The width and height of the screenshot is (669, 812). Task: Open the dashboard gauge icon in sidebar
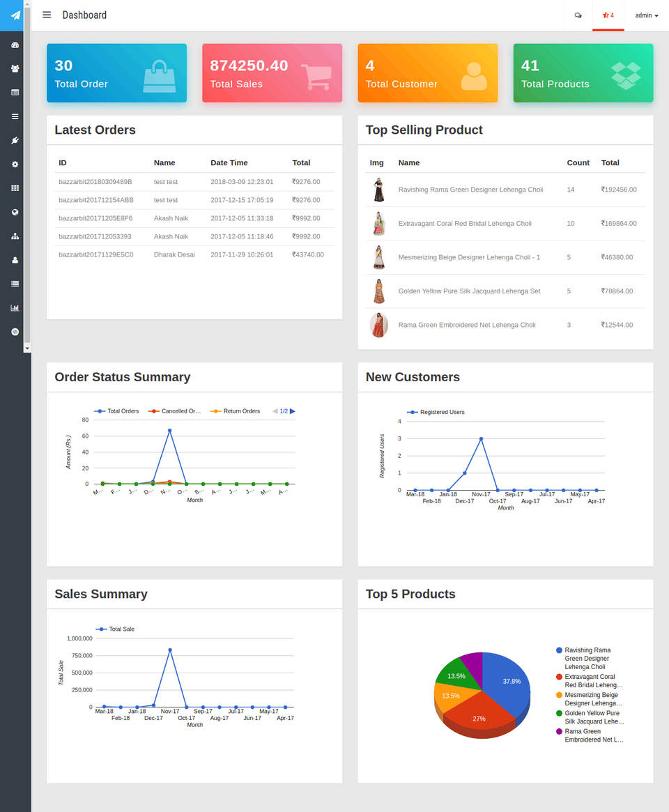(x=15, y=45)
